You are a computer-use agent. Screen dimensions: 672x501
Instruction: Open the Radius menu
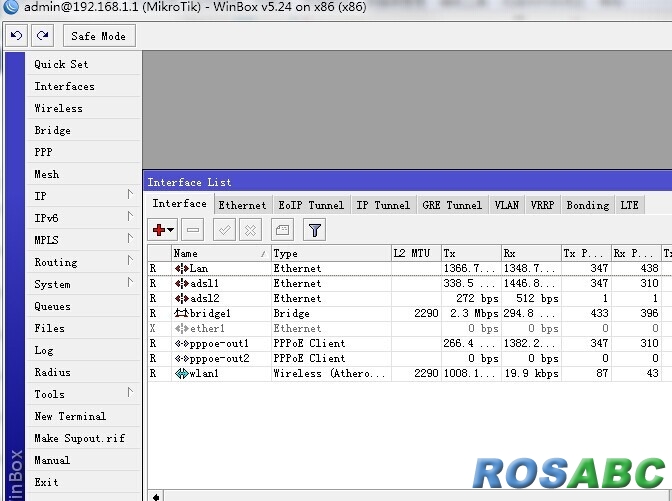(x=84, y=372)
